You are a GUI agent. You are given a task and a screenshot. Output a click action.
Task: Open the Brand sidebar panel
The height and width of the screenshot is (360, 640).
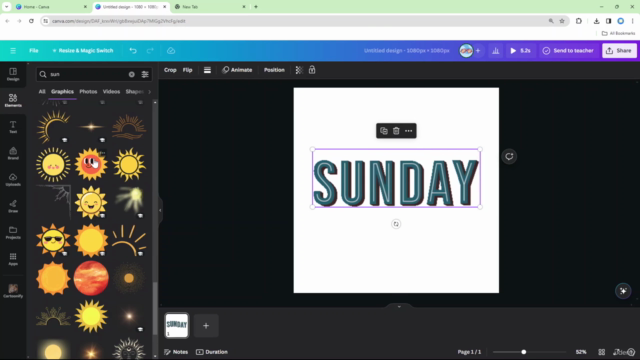coord(13,153)
